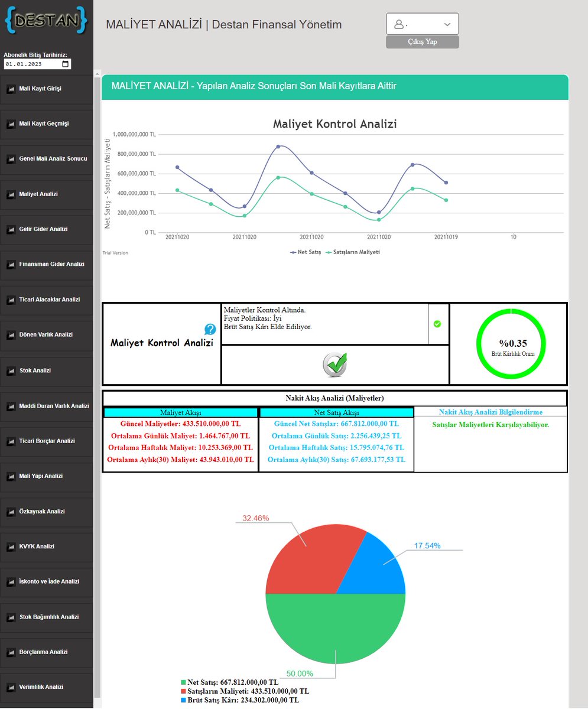Toggle Net Satış series in line chart legend
The height and width of the screenshot is (709, 588).
306,252
